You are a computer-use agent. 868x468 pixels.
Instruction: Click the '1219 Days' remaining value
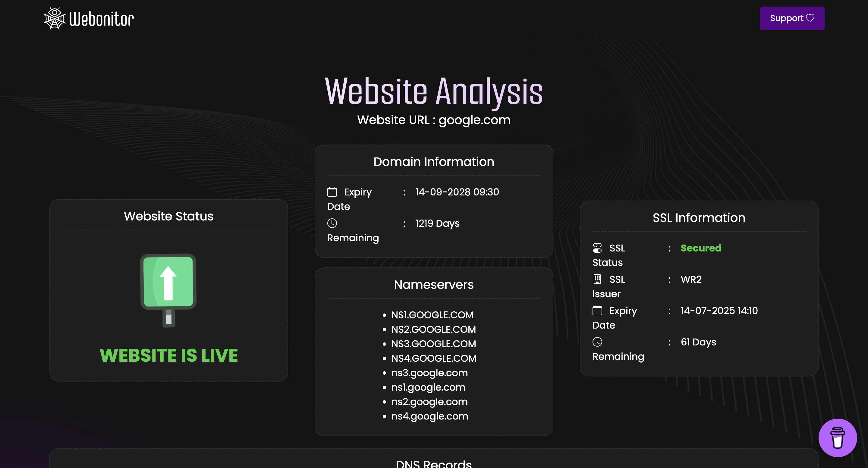[437, 223]
